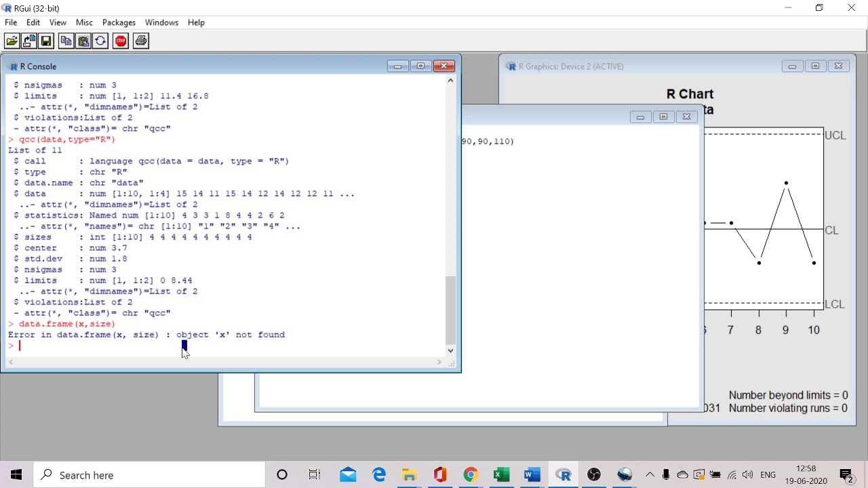Open the Windows menu
868x488 pixels.
161,22
